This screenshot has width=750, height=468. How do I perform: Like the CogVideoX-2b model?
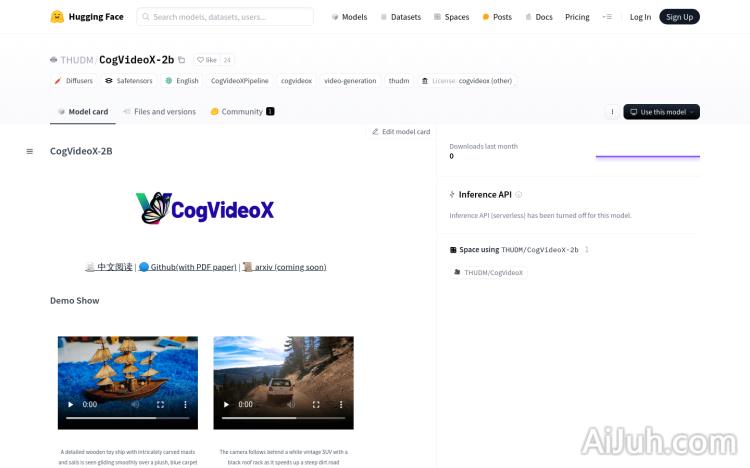[207, 60]
